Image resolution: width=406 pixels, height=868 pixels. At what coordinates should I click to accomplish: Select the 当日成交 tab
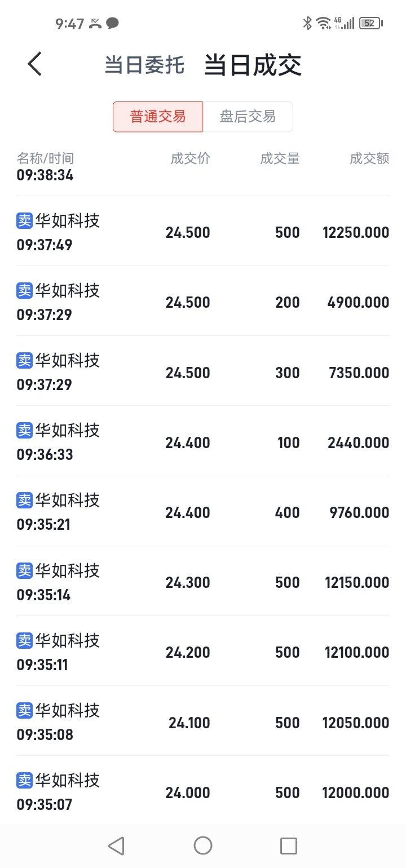(x=253, y=65)
